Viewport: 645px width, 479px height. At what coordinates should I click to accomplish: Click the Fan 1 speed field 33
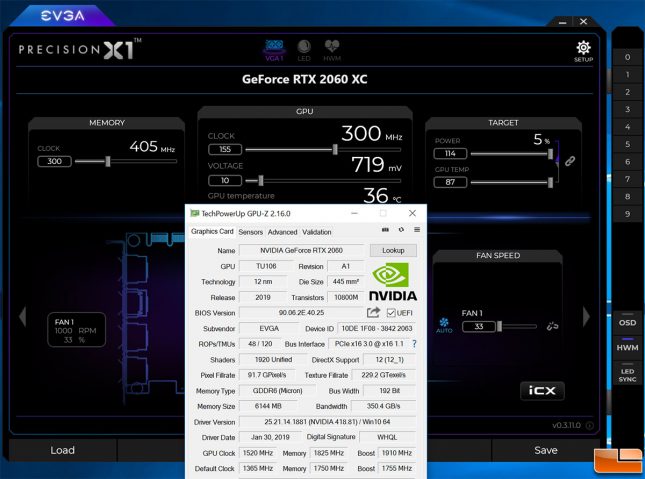[479, 326]
